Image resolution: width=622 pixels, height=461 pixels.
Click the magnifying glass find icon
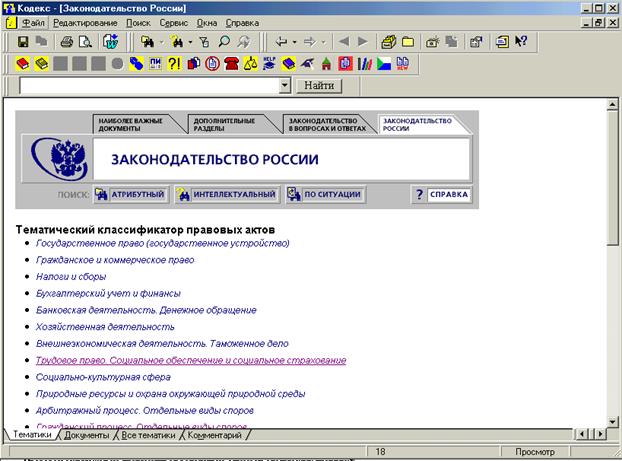point(224,42)
